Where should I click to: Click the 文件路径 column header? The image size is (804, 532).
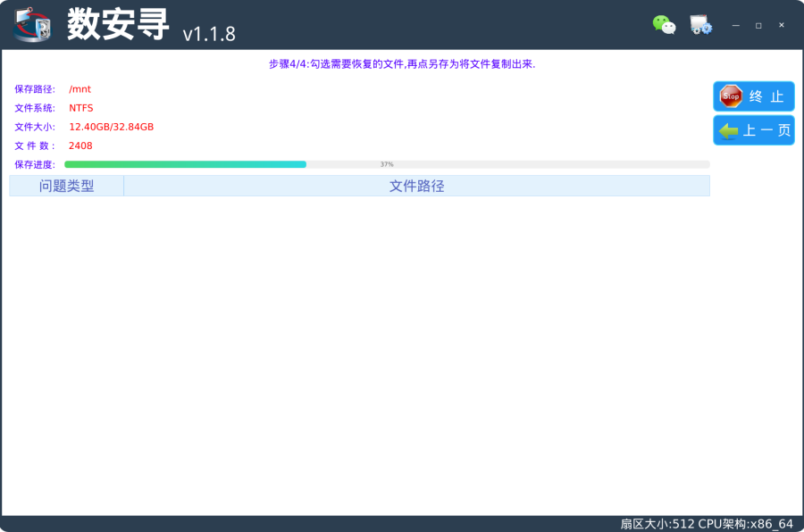click(x=416, y=186)
